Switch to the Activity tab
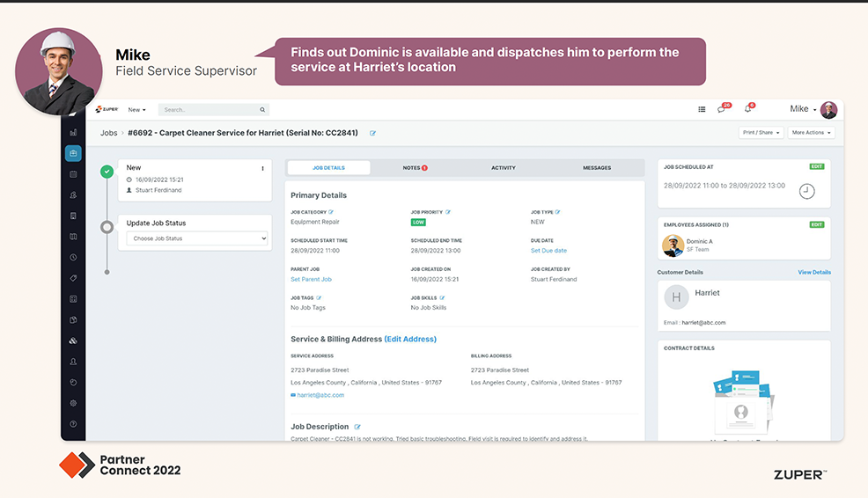This screenshot has height=498, width=868. tap(503, 167)
